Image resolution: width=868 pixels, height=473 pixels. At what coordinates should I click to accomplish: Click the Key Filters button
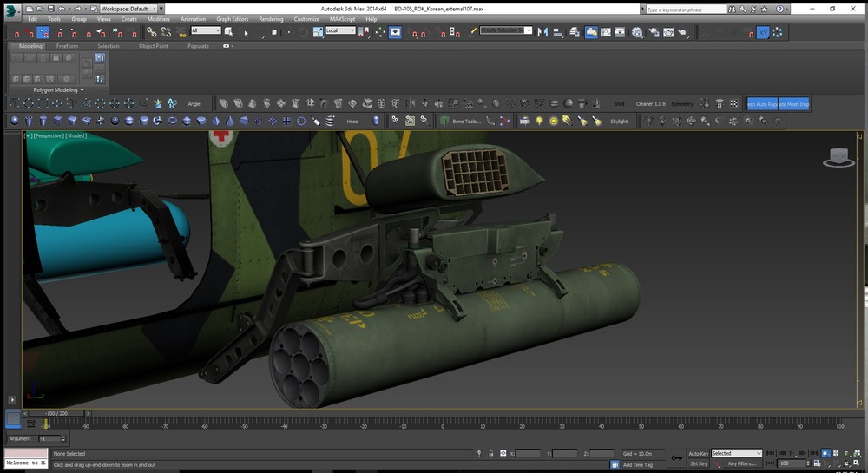click(x=743, y=463)
